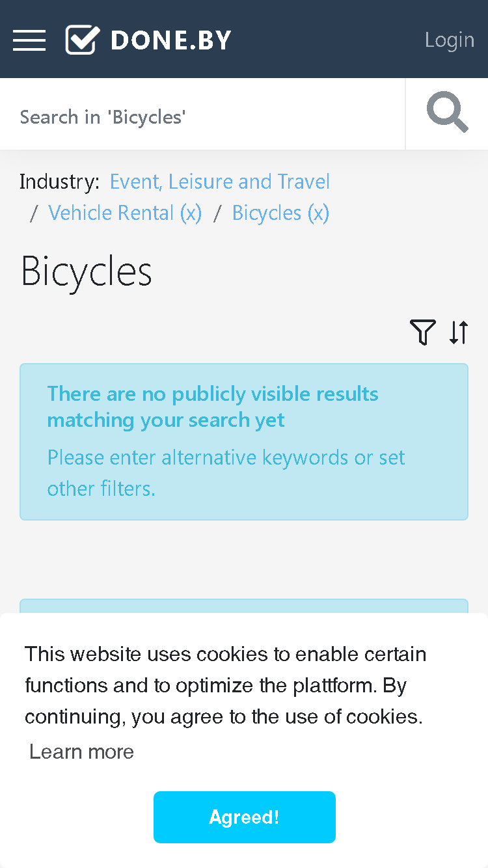This screenshot has height=868, width=488.
Task: Click the no publicly visible results heading
Action: 213,407
